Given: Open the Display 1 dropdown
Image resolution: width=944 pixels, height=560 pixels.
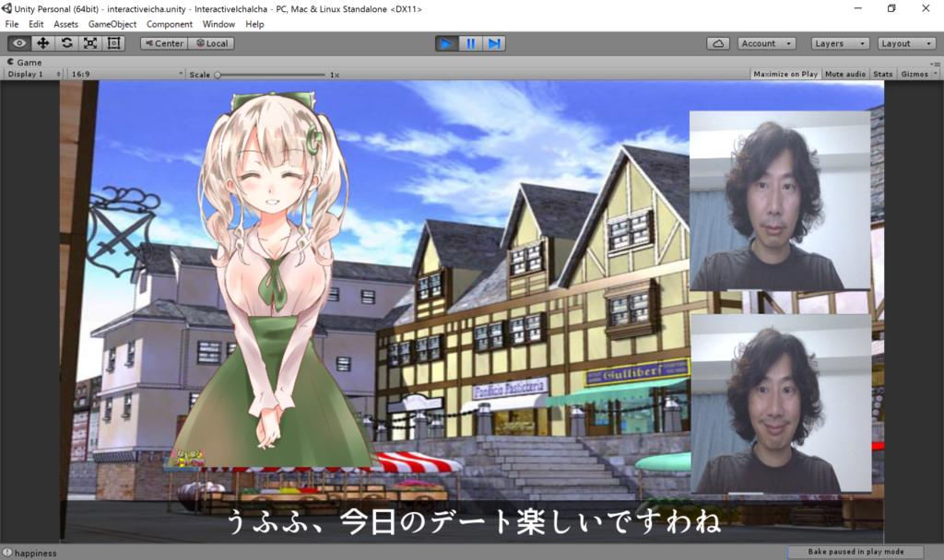Looking at the screenshot, I should pos(34,74).
